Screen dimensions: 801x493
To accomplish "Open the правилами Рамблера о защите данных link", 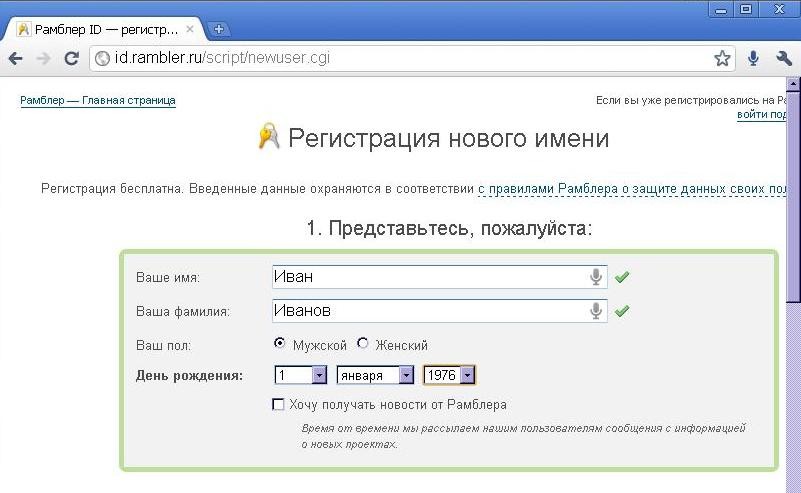I will click(x=632, y=189).
